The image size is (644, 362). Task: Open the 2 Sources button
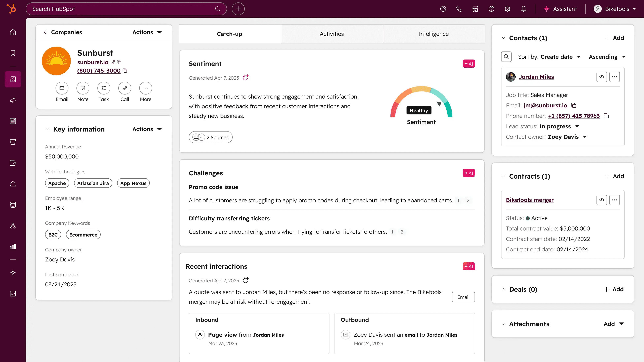(211, 137)
